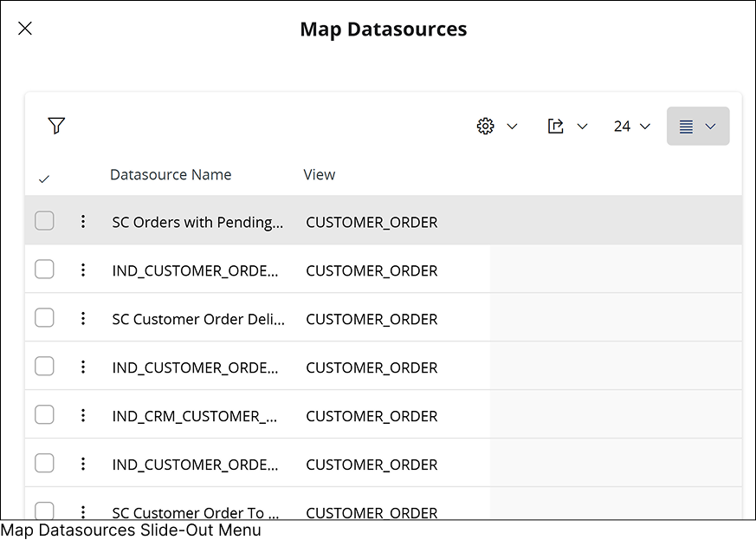The image size is (756, 540).
Task: Open three-dot menu for SC Customer Order To
Action: (x=83, y=511)
